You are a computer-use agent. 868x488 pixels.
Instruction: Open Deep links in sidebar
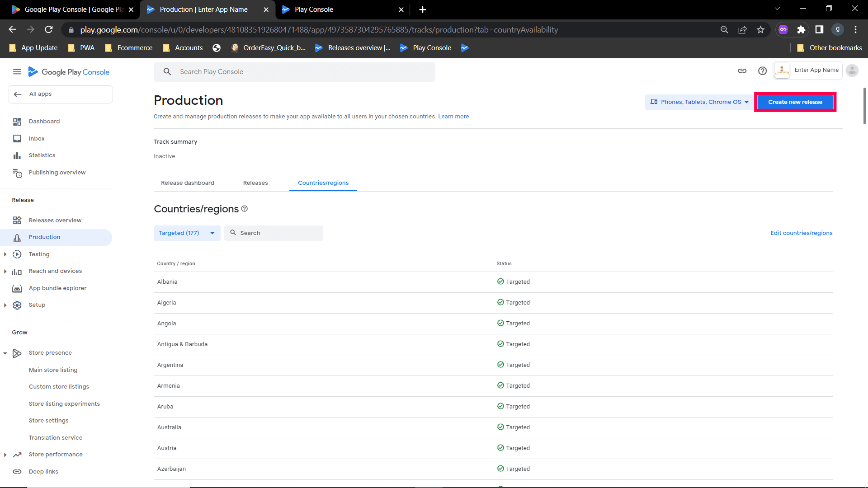point(43,471)
